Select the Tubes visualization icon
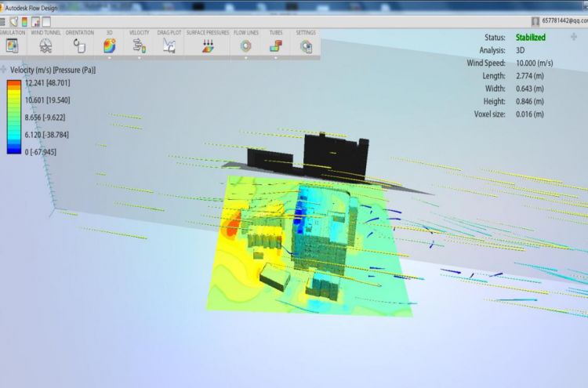Viewport: 588px width, 388px height. (276, 45)
